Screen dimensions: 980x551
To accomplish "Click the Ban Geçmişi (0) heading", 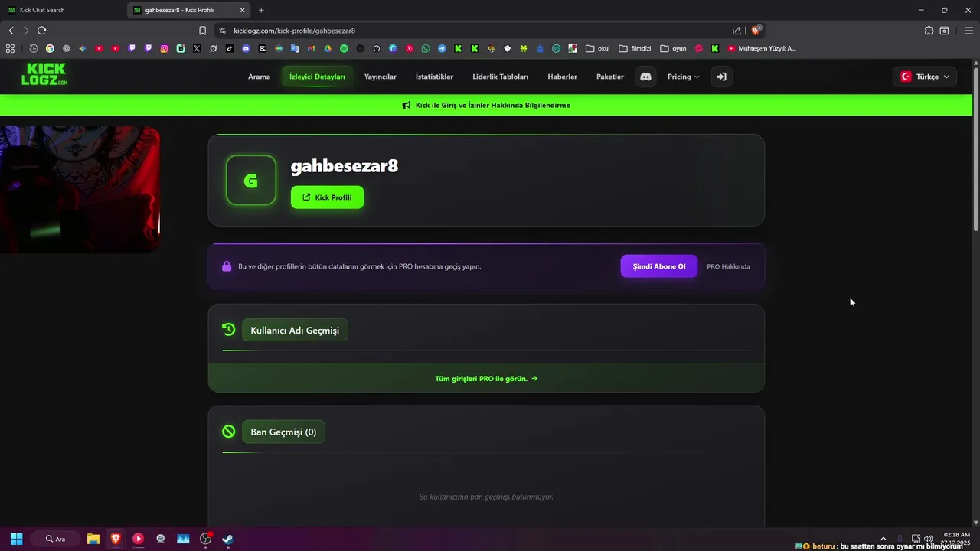I will tap(283, 432).
